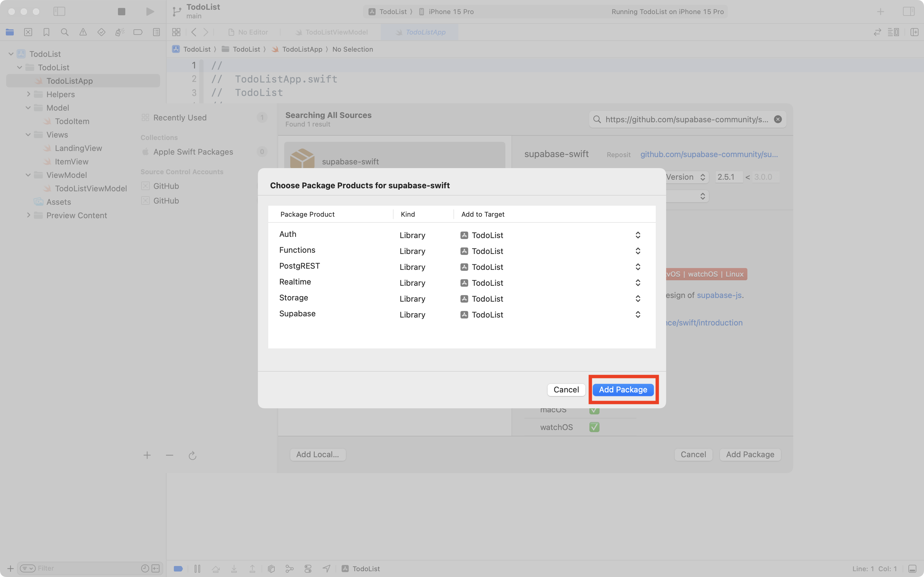Click the Stop button in toolbar

click(x=121, y=11)
